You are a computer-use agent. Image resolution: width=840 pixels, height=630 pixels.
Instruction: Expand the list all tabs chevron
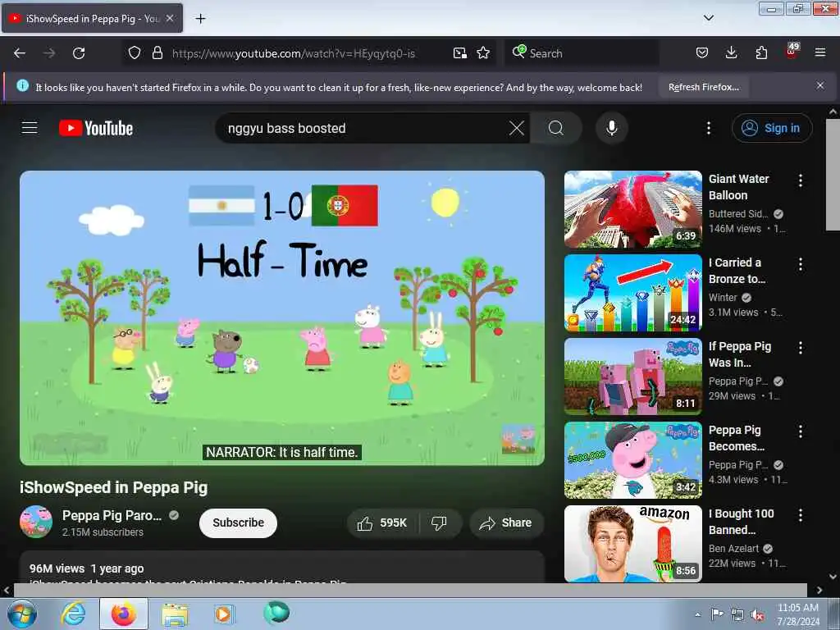coord(708,18)
